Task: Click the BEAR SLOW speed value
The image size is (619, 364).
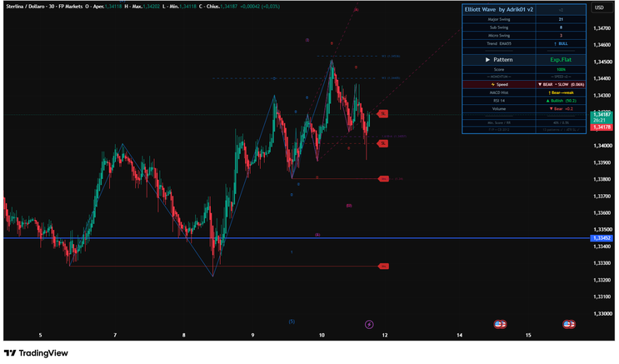Action: 561,84
